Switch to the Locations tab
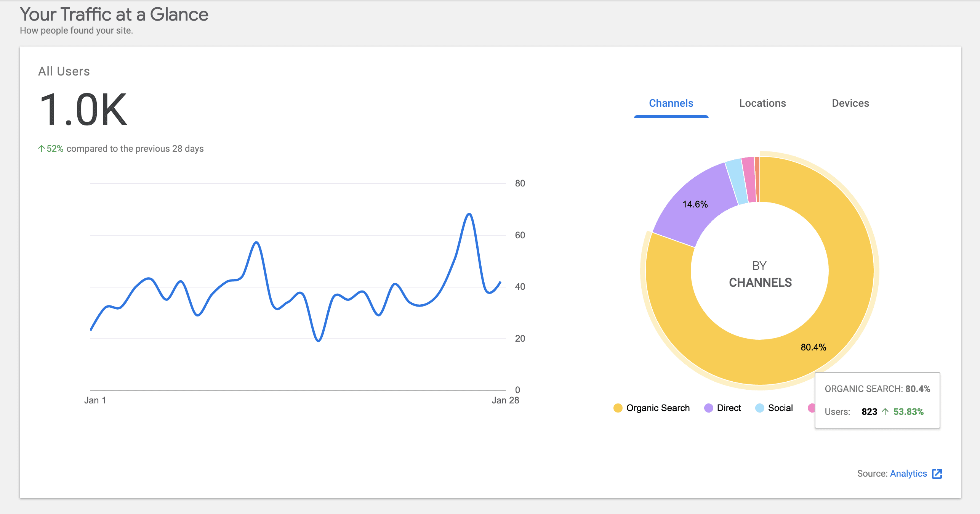 [762, 103]
